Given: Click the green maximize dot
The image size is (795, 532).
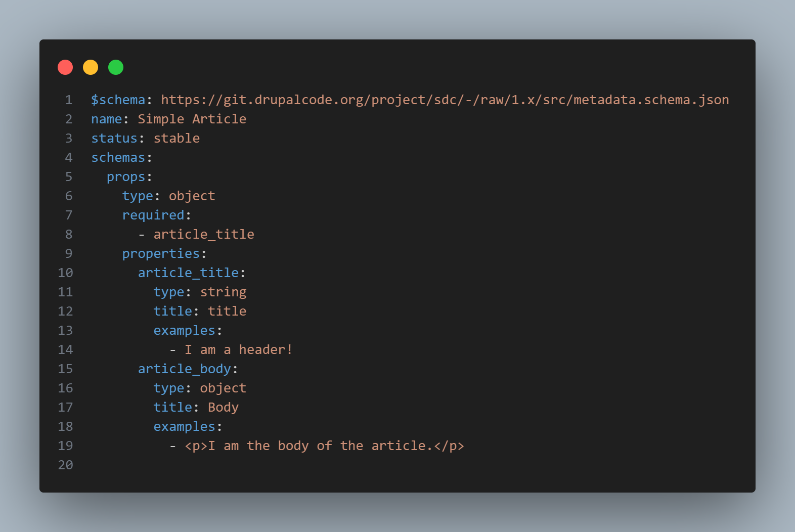Looking at the screenshot, I should point(116,67).
